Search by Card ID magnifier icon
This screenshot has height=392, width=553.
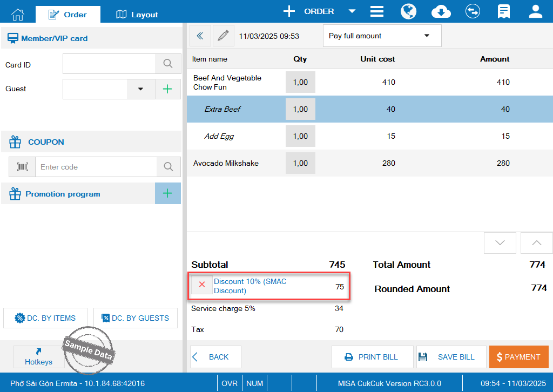pyautogui.click(x=168, y=64)
